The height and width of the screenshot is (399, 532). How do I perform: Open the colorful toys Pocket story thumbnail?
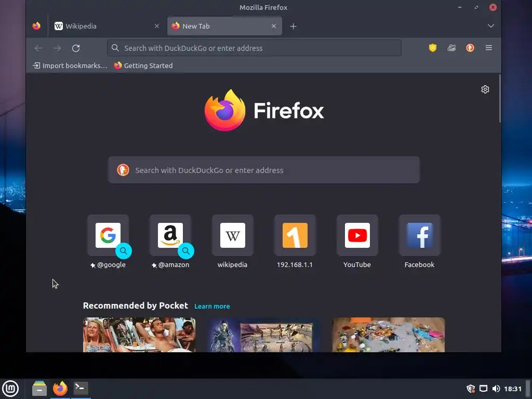(389, 335)
